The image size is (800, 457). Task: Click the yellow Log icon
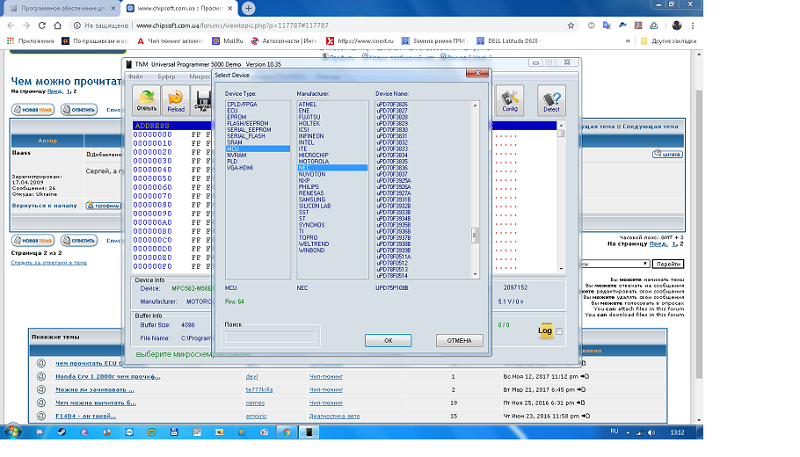[545, 330]
